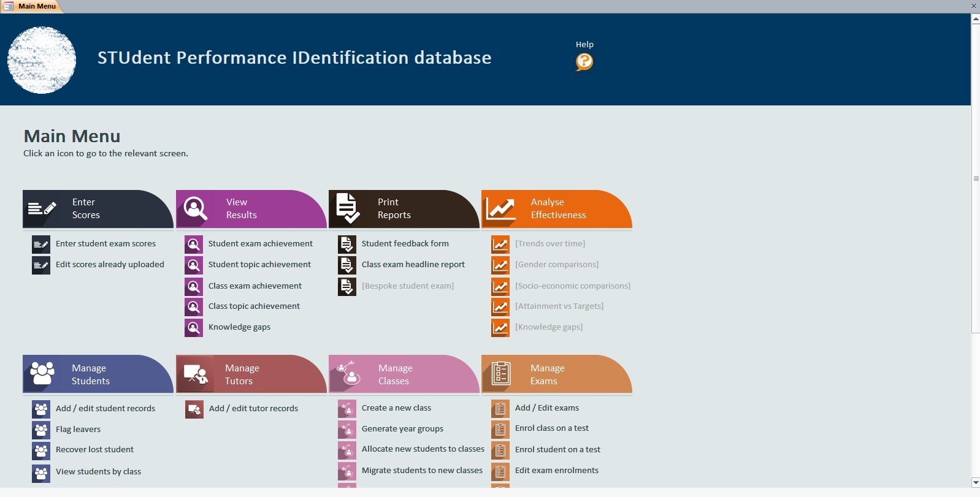980x497 pixels.
Task: Click the Trends over time chart icon
Action: [x=500, y=244]
